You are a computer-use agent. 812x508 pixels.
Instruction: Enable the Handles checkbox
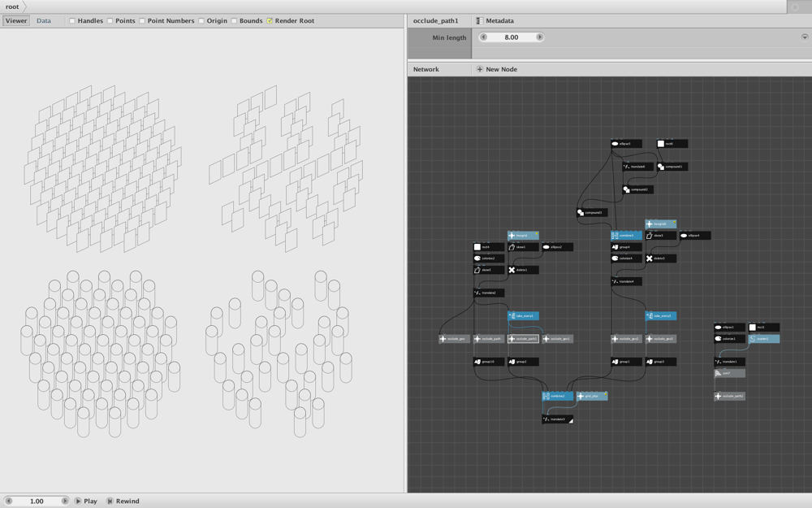tap(72, 21)
